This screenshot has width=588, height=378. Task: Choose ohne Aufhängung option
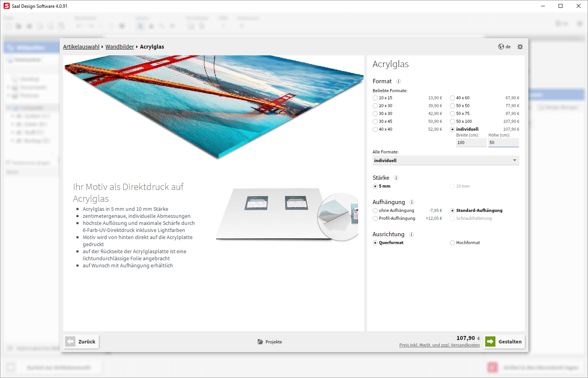click(x=375, y=211)
